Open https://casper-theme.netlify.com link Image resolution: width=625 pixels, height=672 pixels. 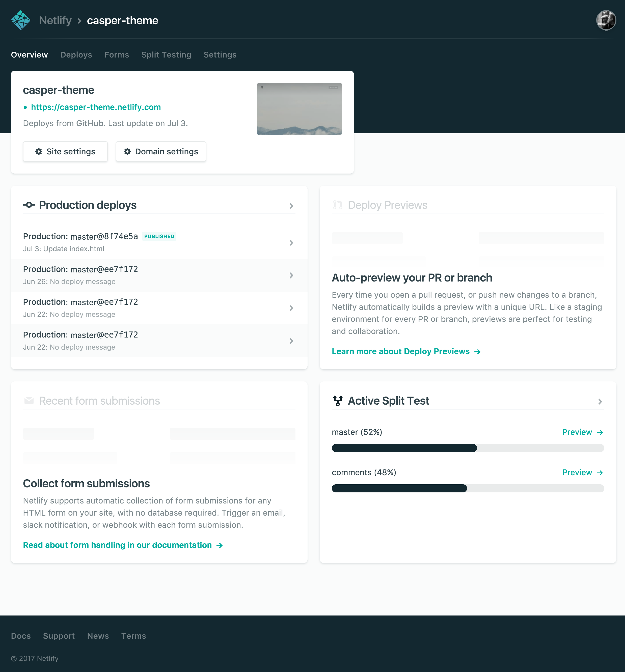point(96,107)
